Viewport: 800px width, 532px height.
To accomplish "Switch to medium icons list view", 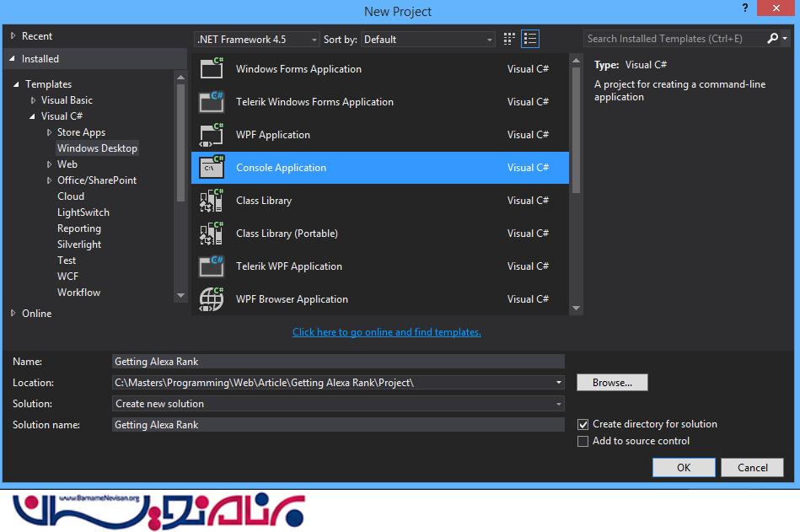I will (x=530, y=39).
